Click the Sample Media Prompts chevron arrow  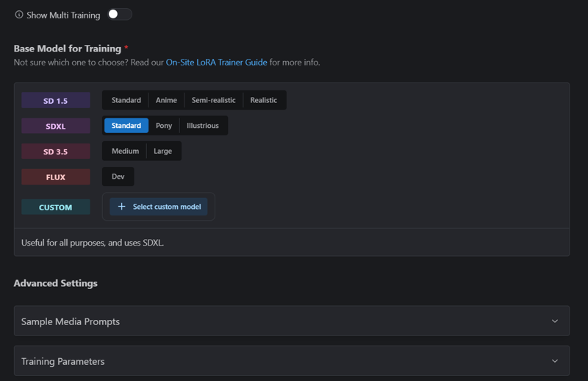coord(555,321)
